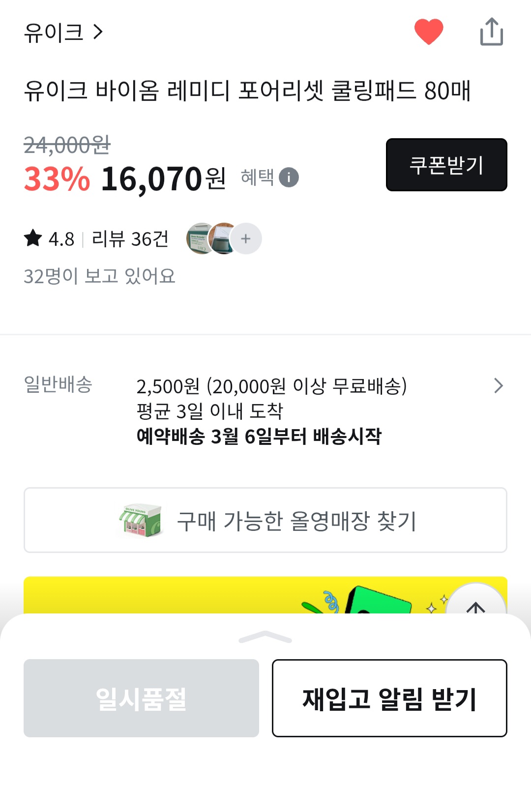The height and width of the screenshot is (812, 531).
Task: Click 재입고 알림 받기 button
Action: [389, 698]
